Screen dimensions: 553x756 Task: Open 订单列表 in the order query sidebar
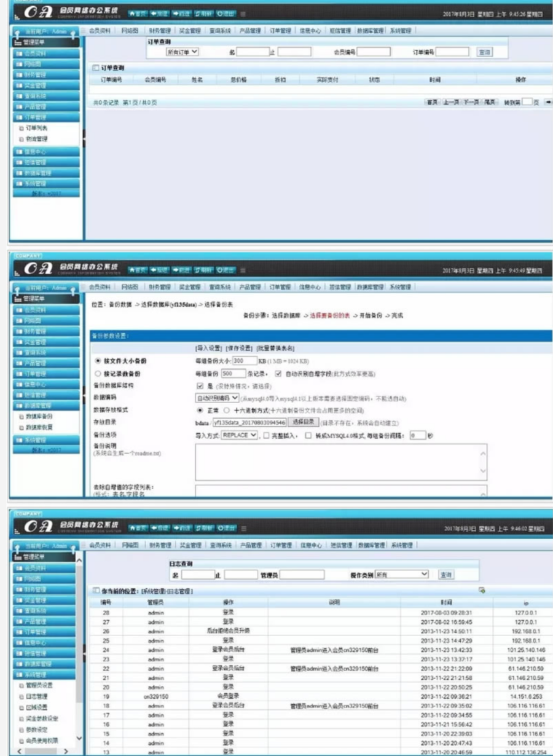click(36, 128)
